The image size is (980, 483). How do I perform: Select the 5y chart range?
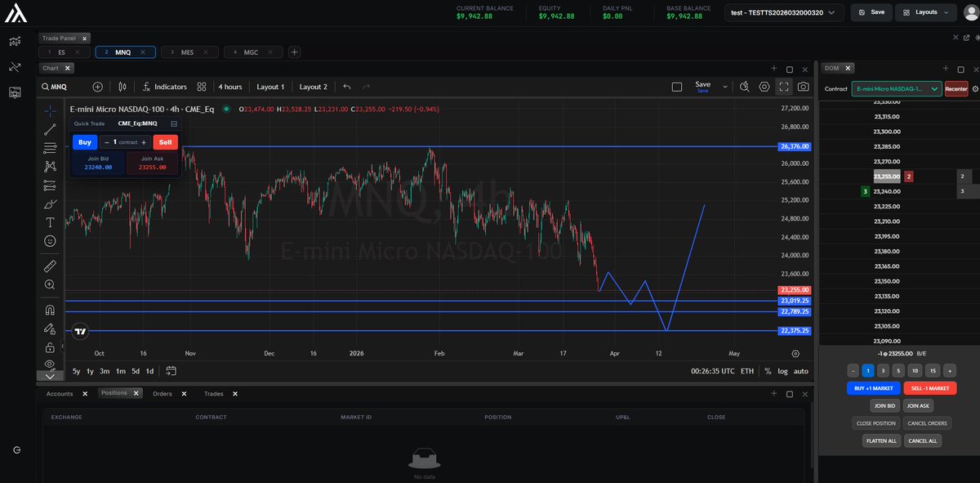(76, 371)
